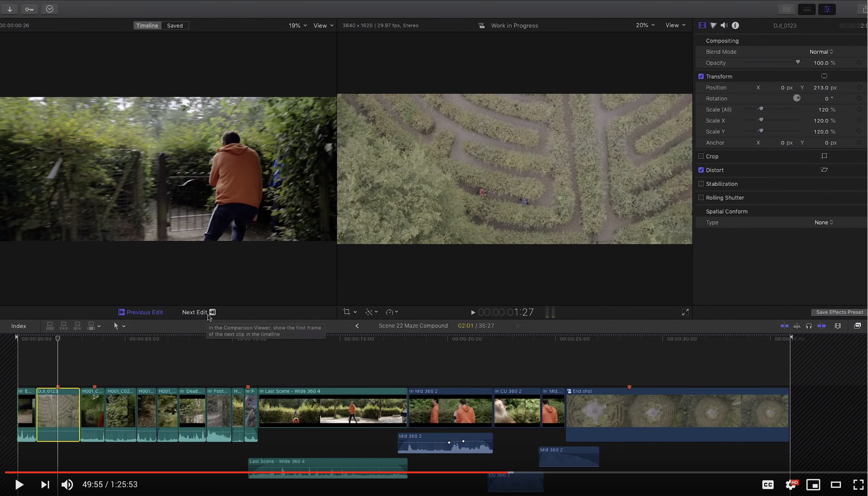Screen dimensions: 868x496
Task: Add keyframe for Opacity
Action: [x=859, y=63]
